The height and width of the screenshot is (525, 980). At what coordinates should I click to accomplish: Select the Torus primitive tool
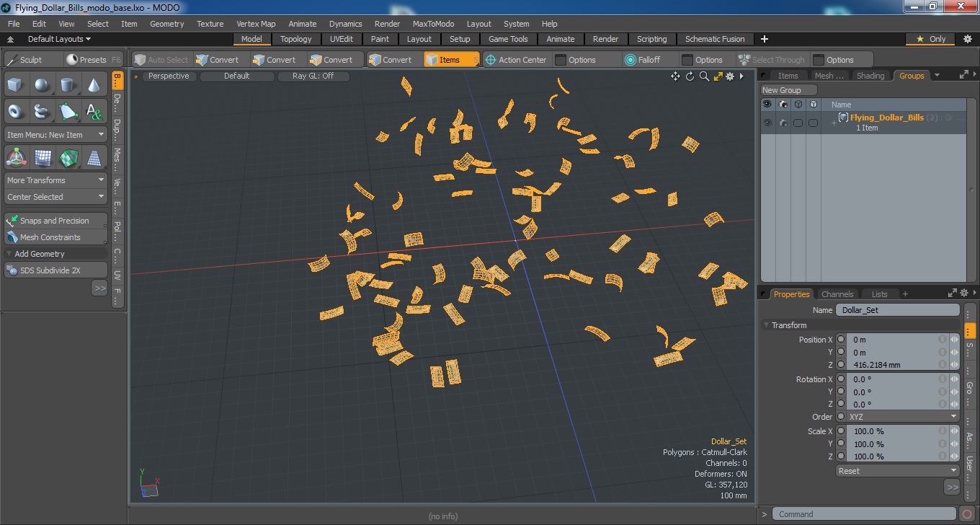[x=15, y=111]
